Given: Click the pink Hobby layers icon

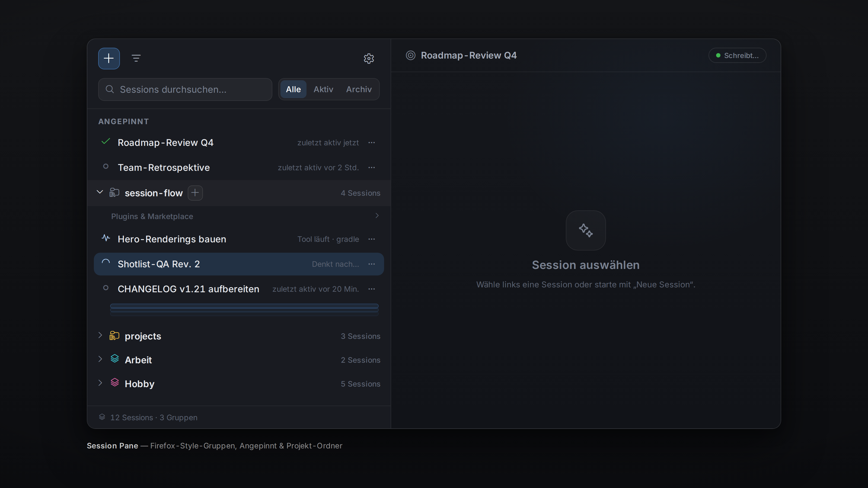Looking at the screenshot, I should 114,383.
